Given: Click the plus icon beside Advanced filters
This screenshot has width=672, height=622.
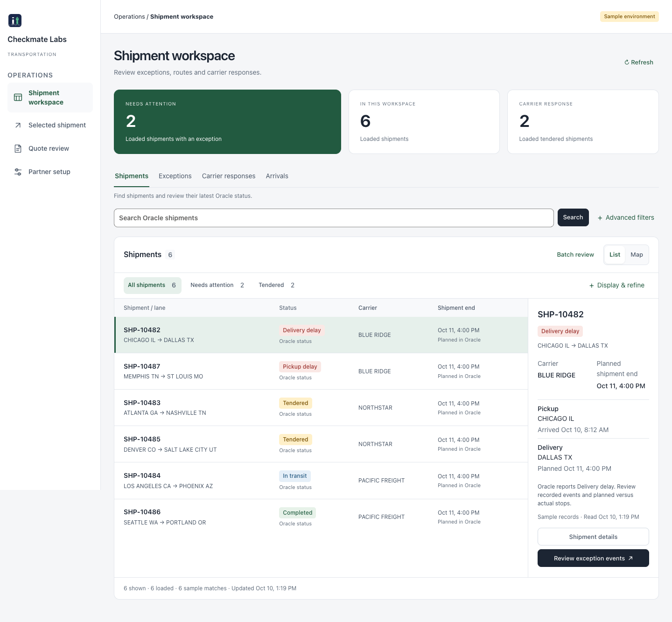Looking at the screenshot, I should (x=600, y=218).
